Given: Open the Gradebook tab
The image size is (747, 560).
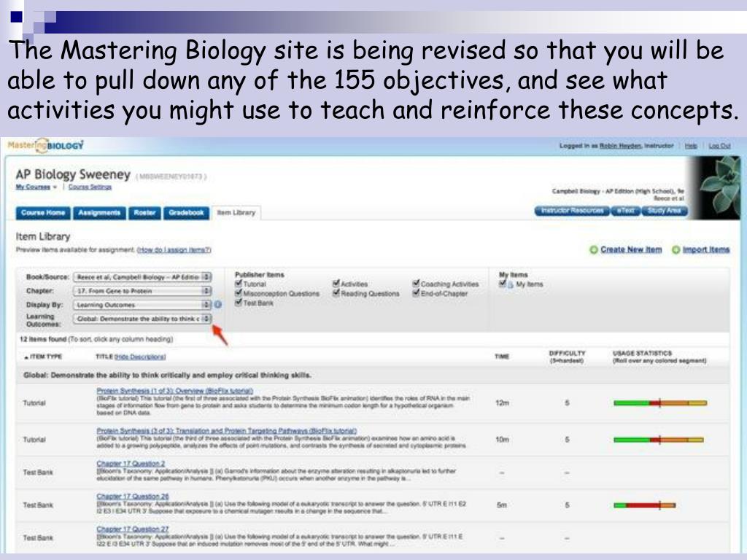Looking at the screenshot, I should point(186,212).
